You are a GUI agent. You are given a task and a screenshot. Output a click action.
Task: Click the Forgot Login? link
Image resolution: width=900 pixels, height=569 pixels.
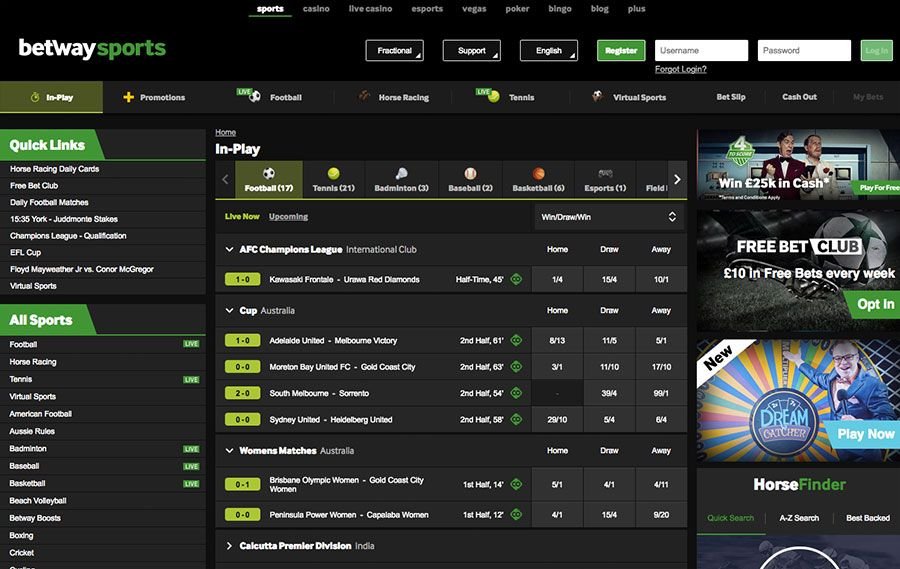(681, 69)
